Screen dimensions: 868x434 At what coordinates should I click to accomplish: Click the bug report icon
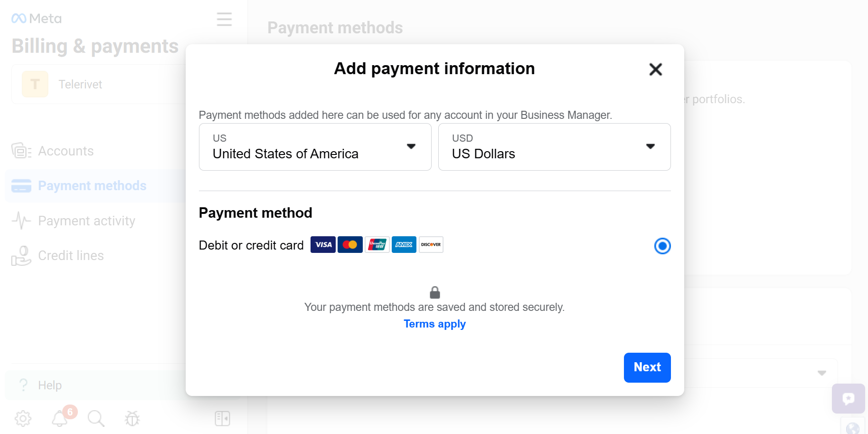132,418
